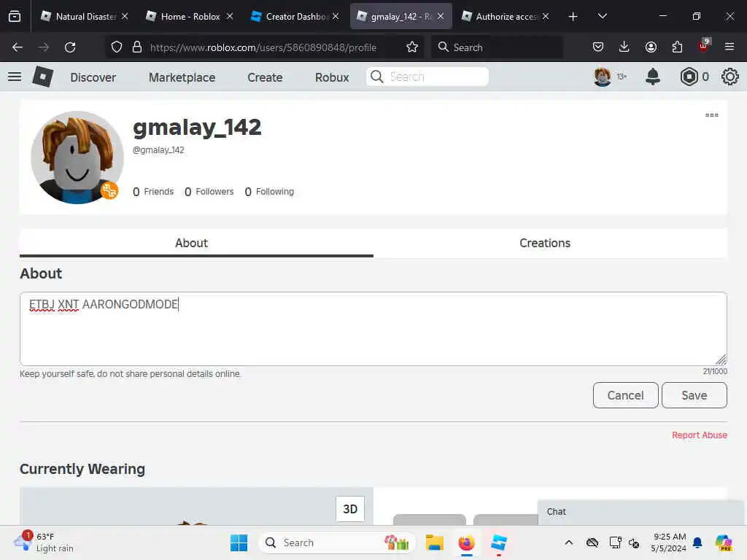
Task: Open Marketplace in Roblox navigation
Action: coord(182,77)
